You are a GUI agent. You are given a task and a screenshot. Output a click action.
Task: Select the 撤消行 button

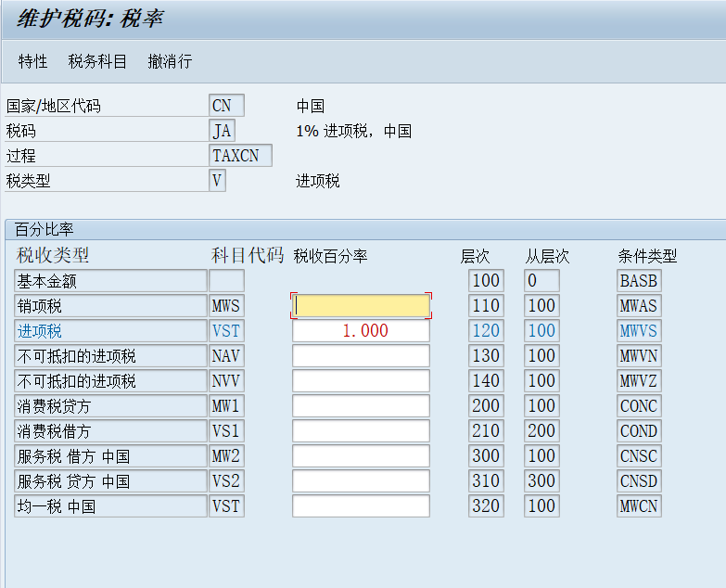[170, 61]
